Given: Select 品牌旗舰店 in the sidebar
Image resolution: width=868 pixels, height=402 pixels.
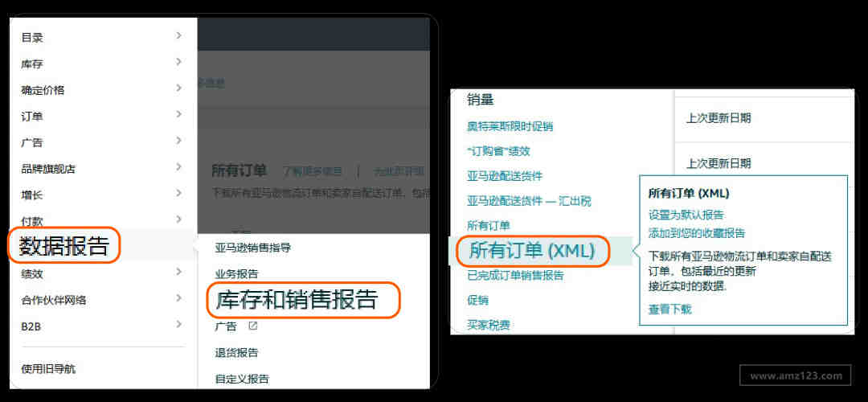Looking at the screenshot, I should 48,169.
